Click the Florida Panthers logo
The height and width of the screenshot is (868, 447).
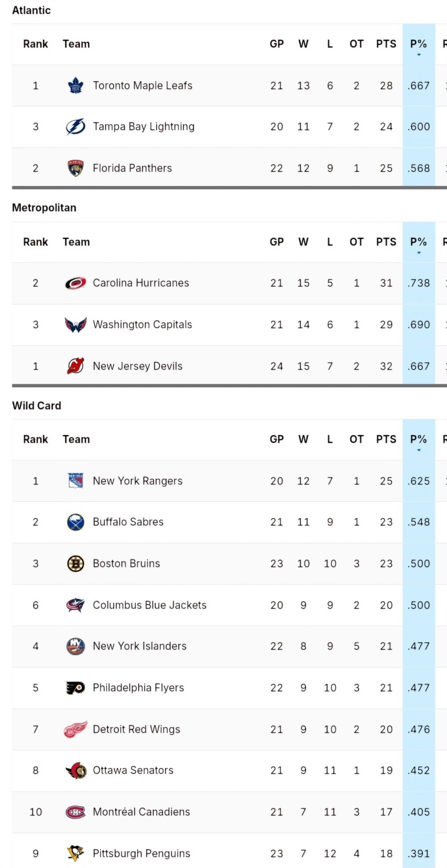(76, 168)
